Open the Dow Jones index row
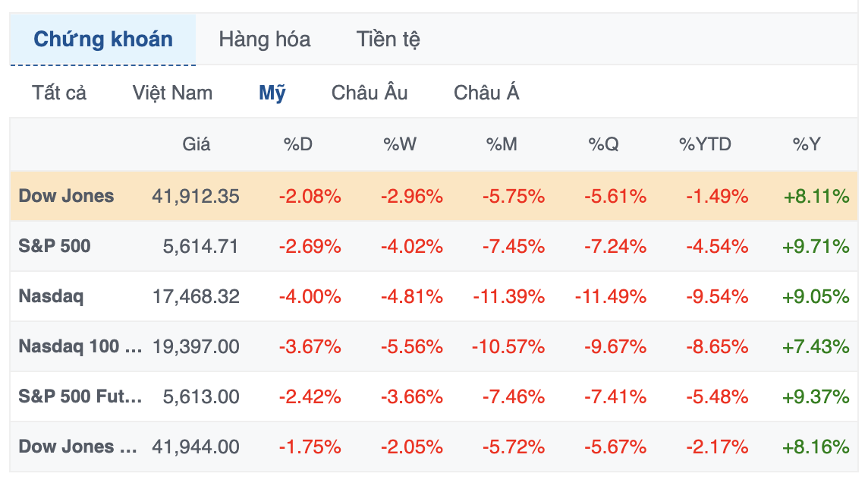868x483 pixels. (x=66, y=196)
